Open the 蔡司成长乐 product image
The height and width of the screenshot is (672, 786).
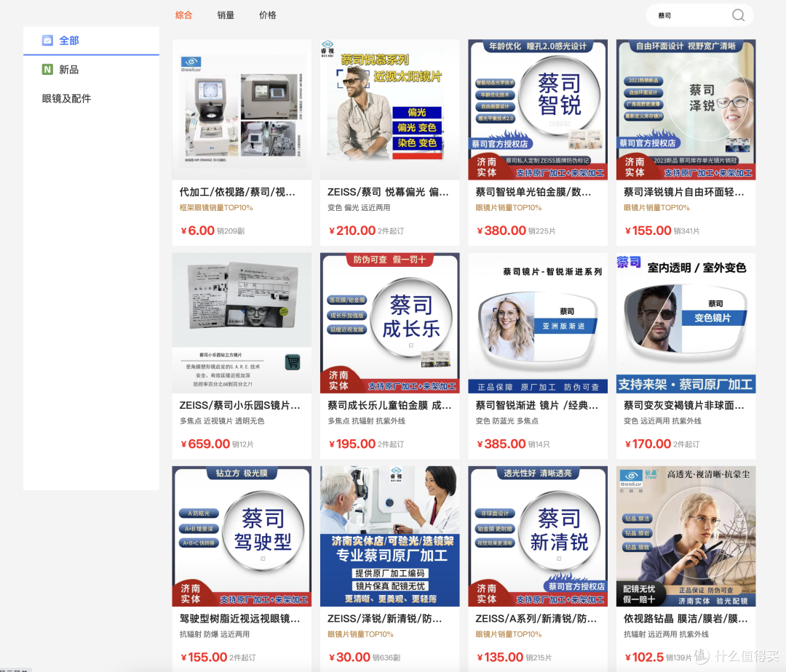[390, 323]
